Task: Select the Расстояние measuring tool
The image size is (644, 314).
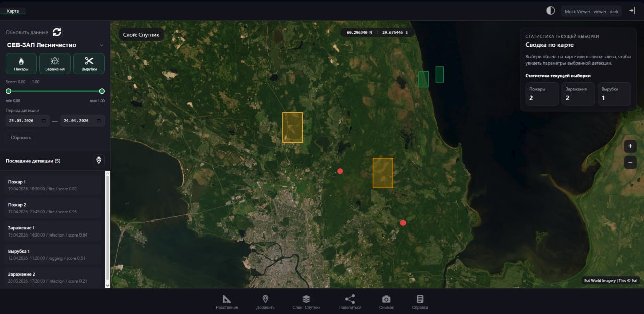Action: [x=227, y=302]
